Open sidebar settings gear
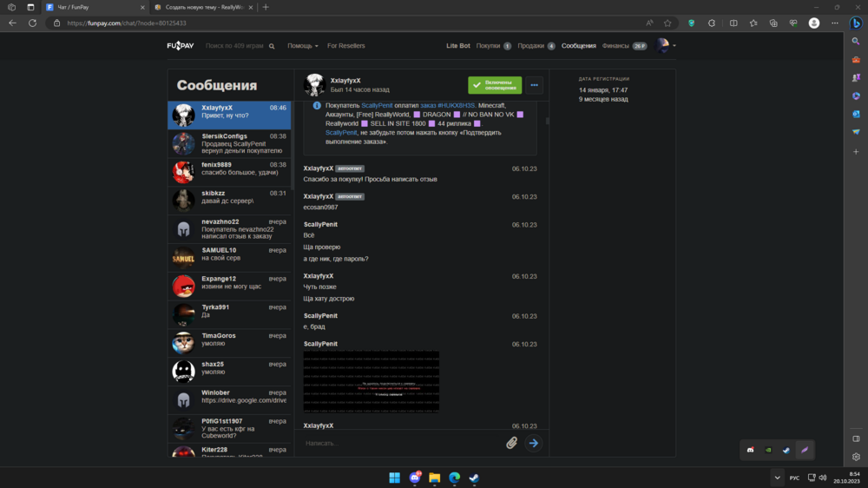 coord(856,457)
